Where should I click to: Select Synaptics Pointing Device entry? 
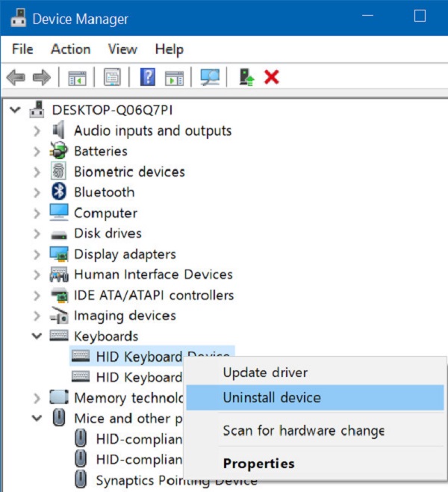click(x=176, y=479)
